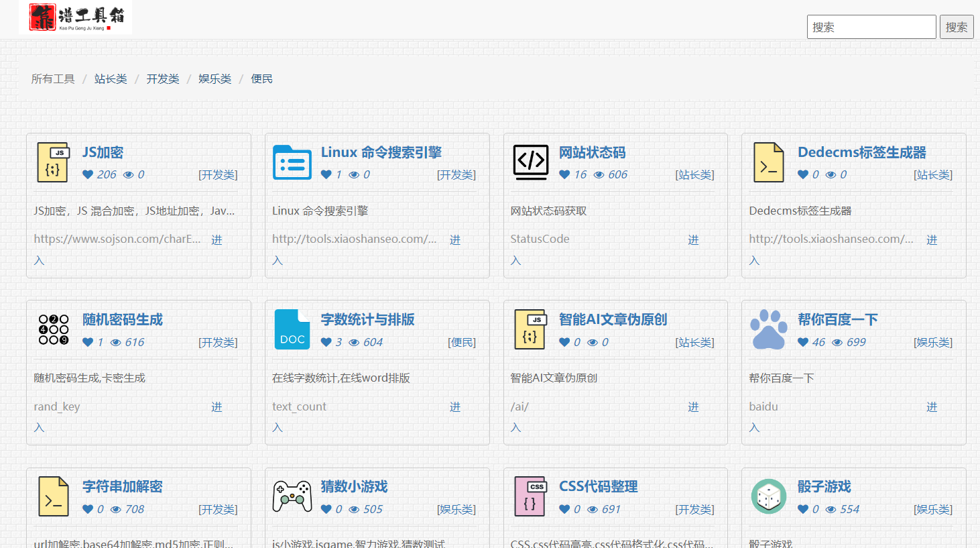This screenshot has width=980, height=548.
Task: Click the eye views icon on 随机密码生成
Action: 116,342
